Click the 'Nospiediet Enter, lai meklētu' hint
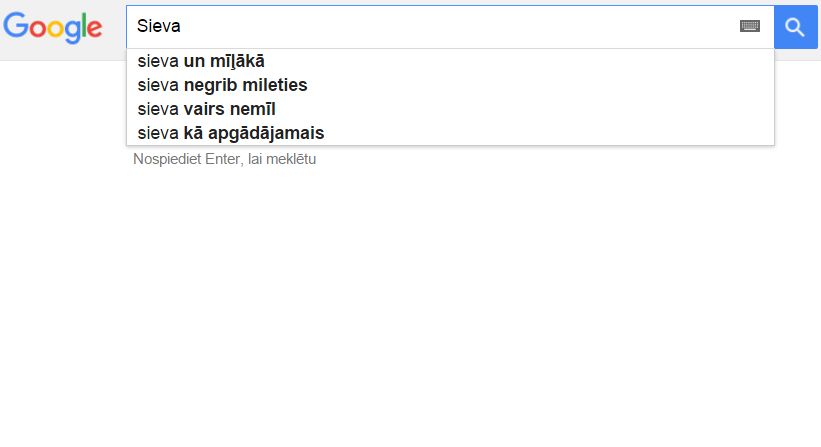The height and width of the screenshot is (447, 821). point(225,159)
